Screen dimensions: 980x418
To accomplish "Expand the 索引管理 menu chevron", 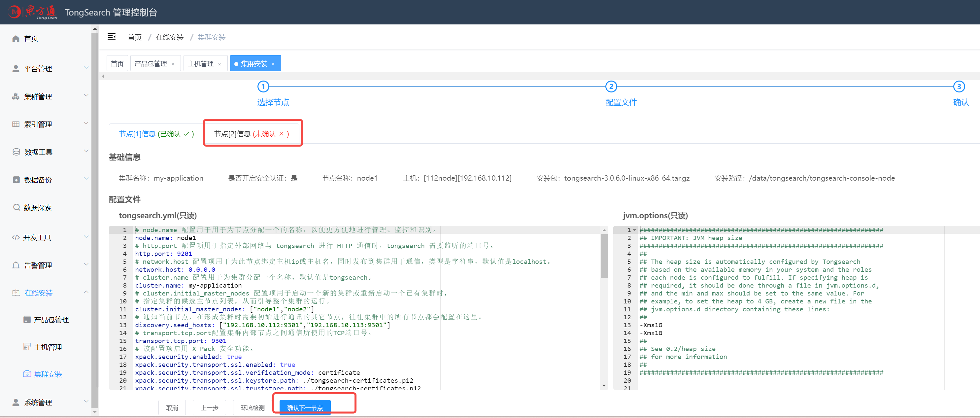I will [86, 123].
